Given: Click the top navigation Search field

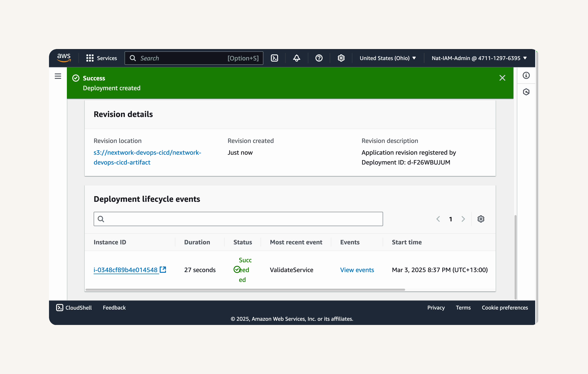Looking at the screenshot, I should coord(194,58).
